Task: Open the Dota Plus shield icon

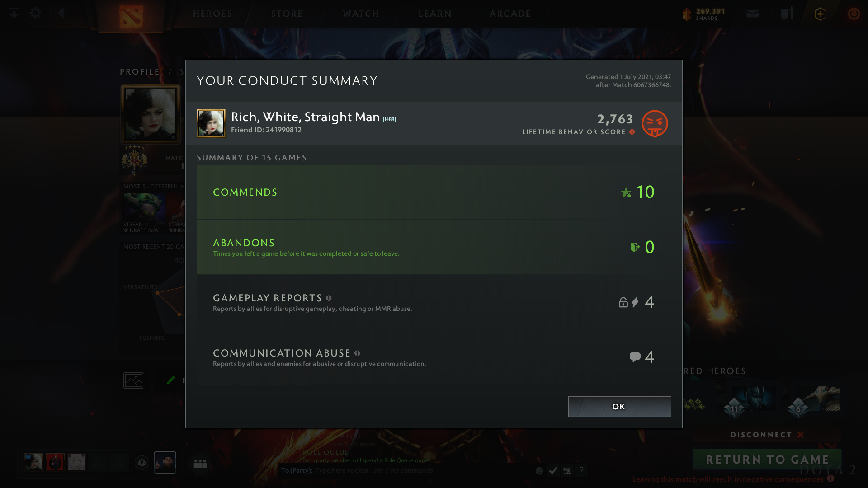Action: coord(821,14)
